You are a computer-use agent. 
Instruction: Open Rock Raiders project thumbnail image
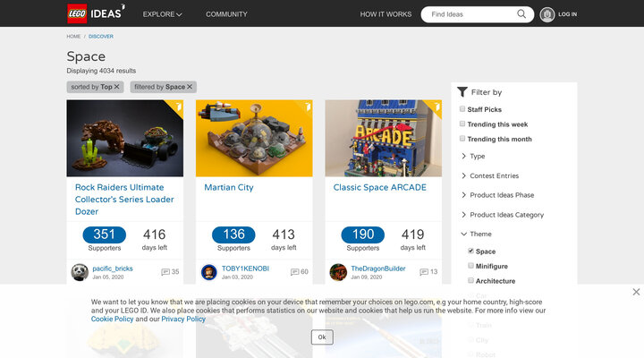(125, 138)
